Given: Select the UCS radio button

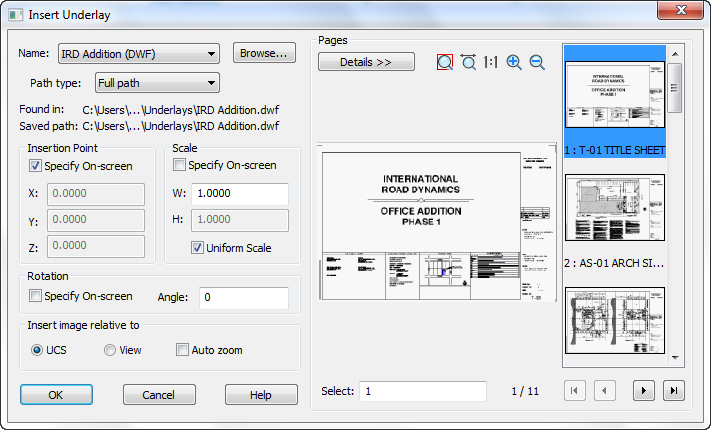Looking at the screenshot, I should click(x=37, y=350).
